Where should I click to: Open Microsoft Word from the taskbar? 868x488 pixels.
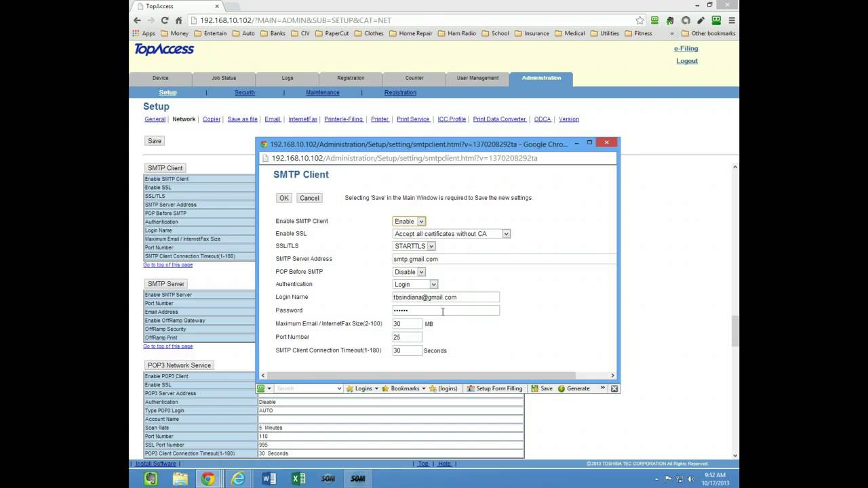coord(269,479)
